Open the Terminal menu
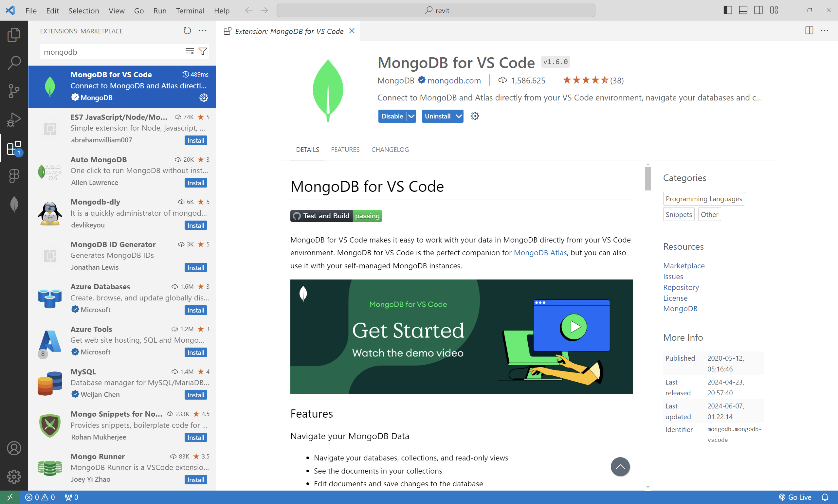Screen dimensions: 838x504 190,10
